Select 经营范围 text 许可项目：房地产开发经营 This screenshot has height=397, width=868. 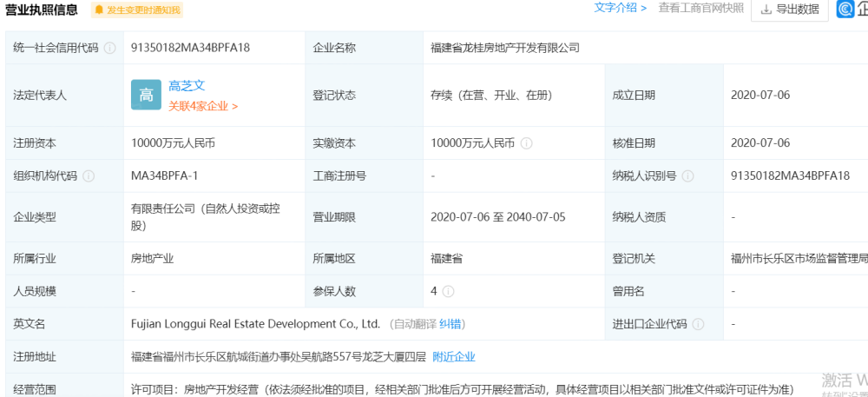tap(195, 390)
